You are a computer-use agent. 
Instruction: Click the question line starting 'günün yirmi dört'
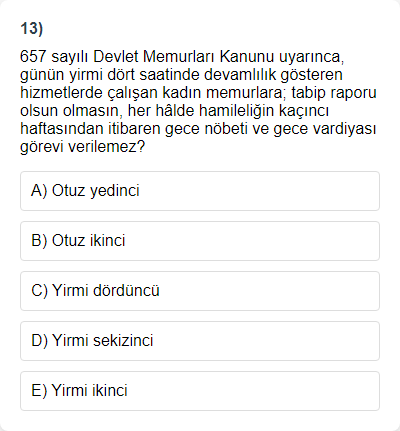(181, 75)
